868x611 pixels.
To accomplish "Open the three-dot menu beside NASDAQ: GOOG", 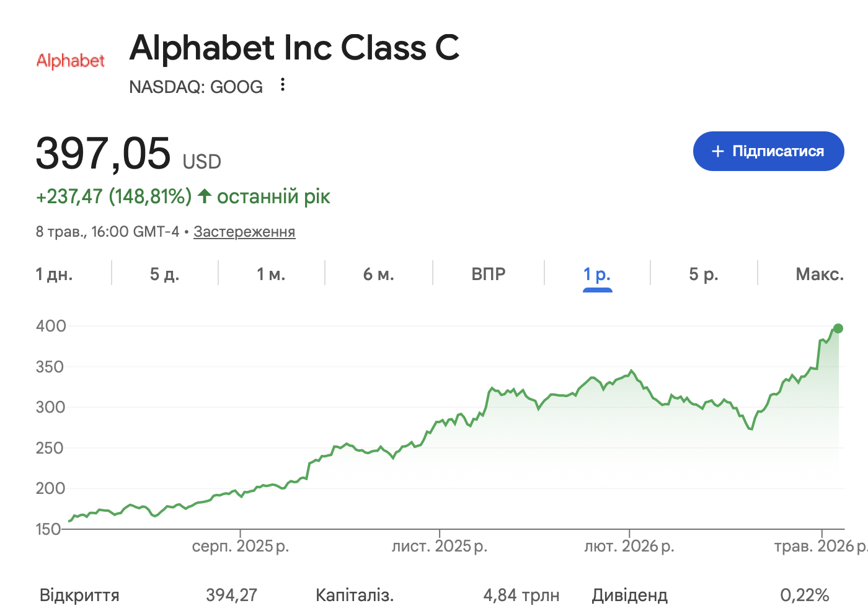I will 283,85.
